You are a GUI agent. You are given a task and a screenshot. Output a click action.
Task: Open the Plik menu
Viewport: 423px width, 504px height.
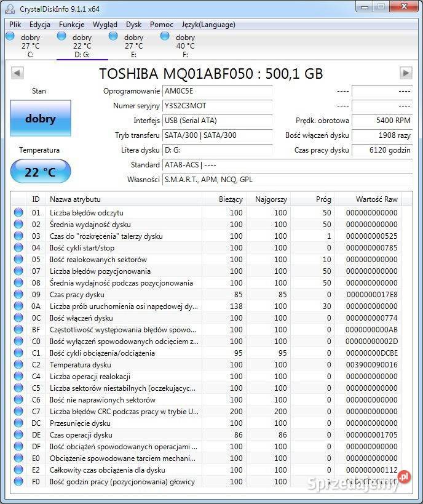[x=15, y=25]
